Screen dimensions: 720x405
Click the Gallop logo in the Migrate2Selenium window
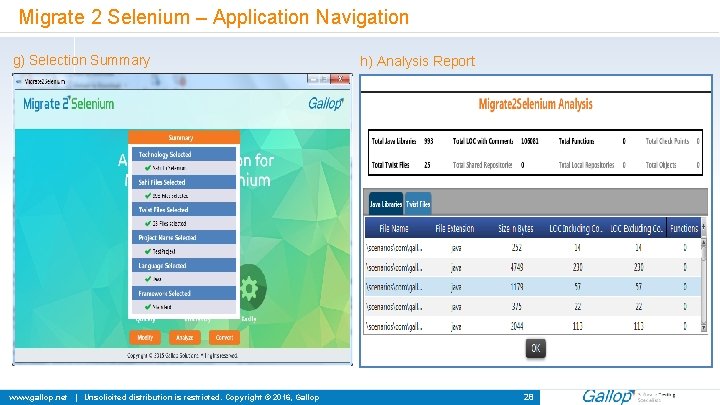[326, 103]
